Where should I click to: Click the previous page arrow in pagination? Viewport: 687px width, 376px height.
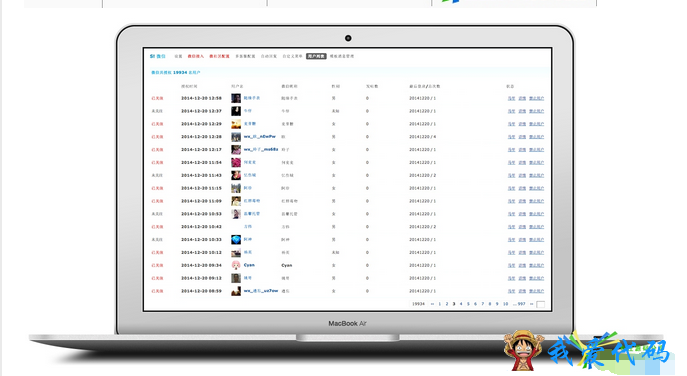pyautogui.click(x=432, y=304)
